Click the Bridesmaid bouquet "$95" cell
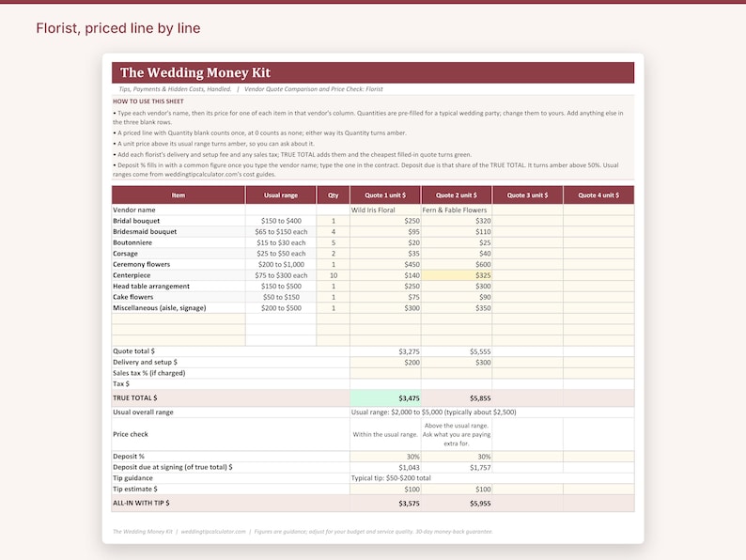This screenshot has height=560, width=746. (x=385, y=232)
